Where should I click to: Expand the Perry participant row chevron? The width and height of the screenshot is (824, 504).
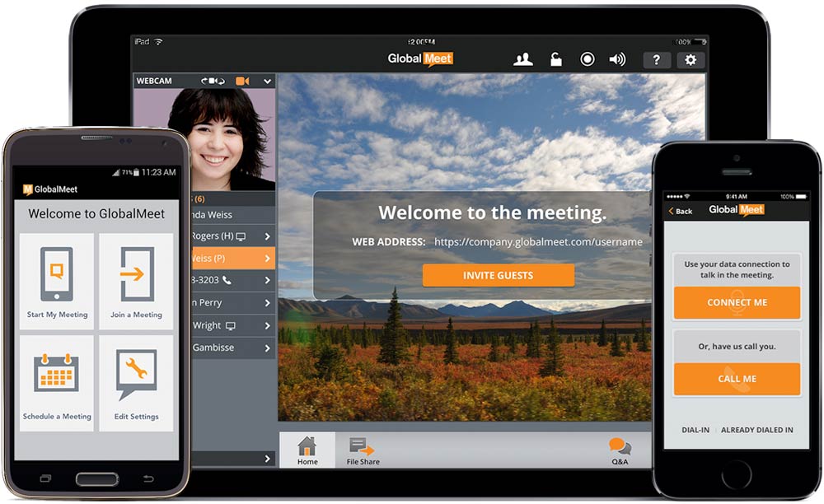(268, 303)
